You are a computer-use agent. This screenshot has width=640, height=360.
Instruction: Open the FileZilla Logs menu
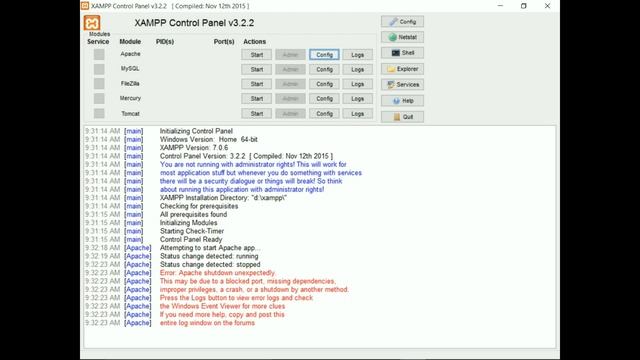358,84
